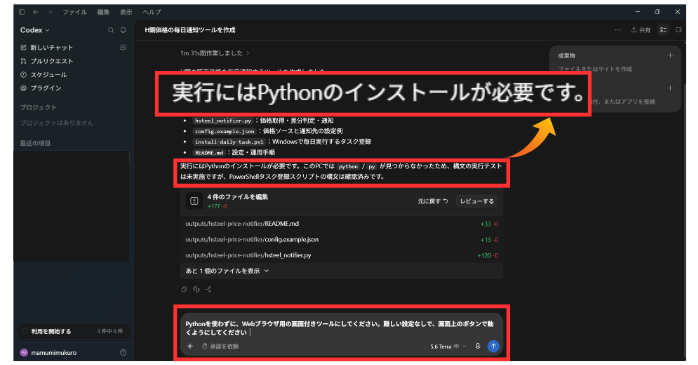
Task: Add an item with 成果物 plus icon
Action: pos(670,56)
